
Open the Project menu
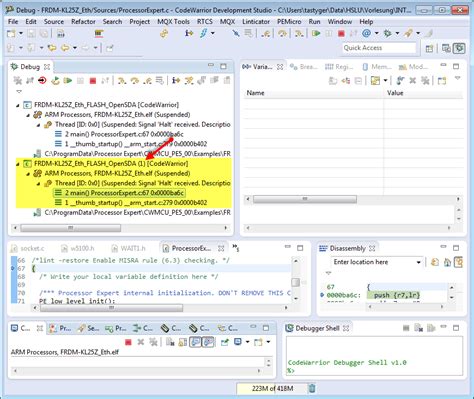139,22
